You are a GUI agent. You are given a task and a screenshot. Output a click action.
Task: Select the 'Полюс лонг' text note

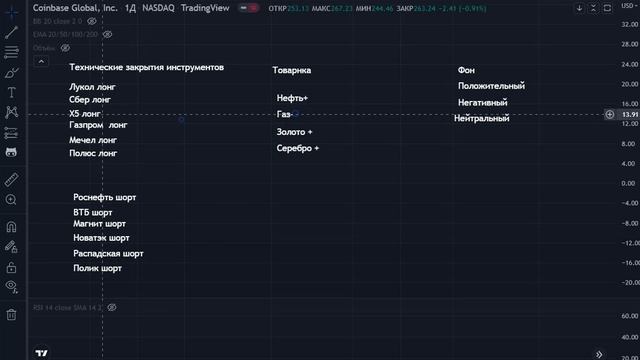click(93, 153)
